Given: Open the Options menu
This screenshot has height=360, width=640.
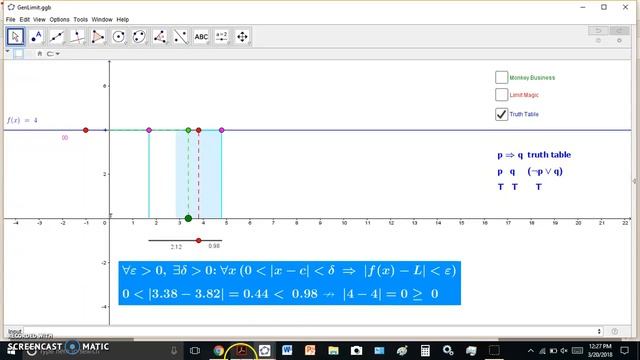Looking at the screenshot, I should (60, 20).
